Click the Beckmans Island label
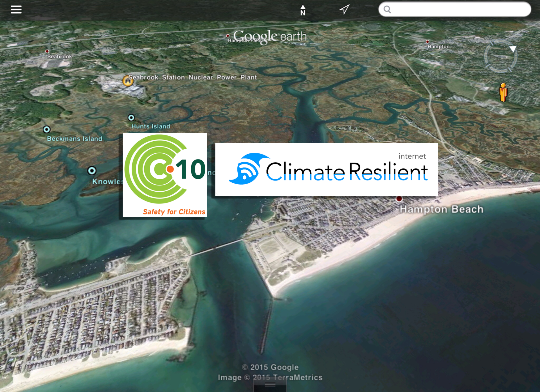The image size is (540, 392). [x=75, y=139]
